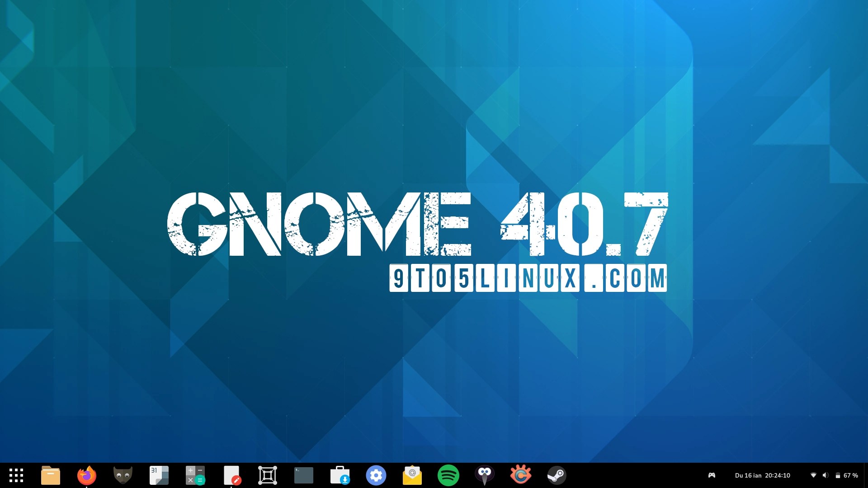Launch the GIMP image editor

123,475
